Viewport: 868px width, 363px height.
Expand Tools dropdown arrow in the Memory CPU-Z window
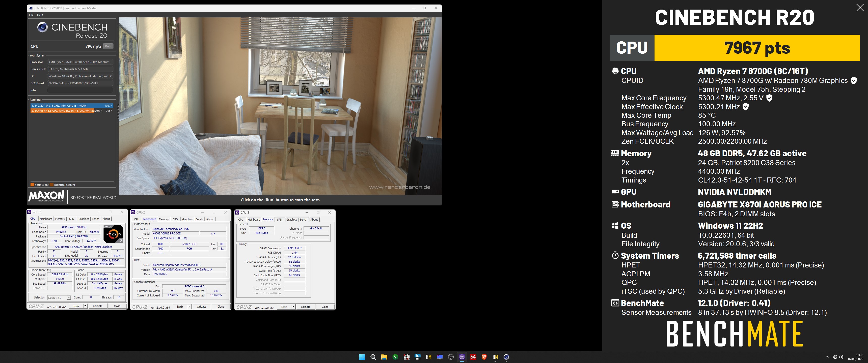(293, 307)
